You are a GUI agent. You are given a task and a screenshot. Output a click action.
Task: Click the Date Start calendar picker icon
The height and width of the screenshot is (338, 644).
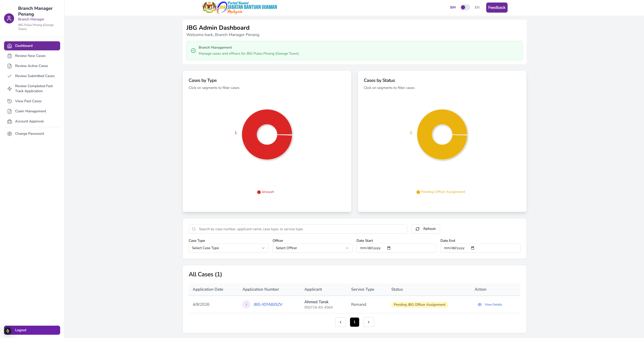(389, 248)
